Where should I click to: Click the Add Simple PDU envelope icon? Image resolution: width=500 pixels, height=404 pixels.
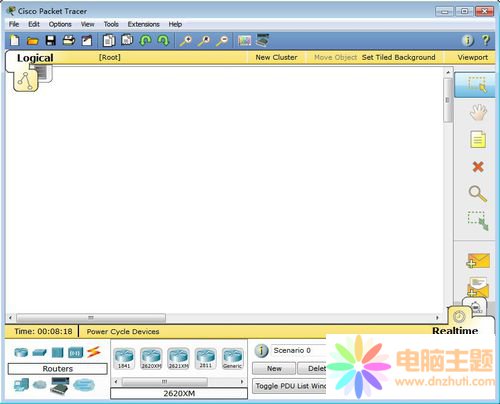pos(478,260)
